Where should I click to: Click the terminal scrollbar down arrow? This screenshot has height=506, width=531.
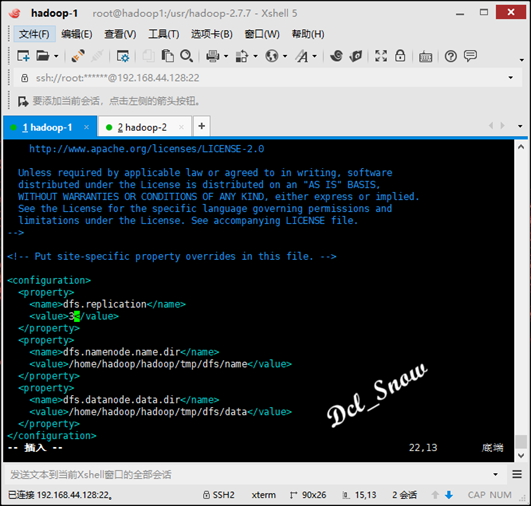521,456
